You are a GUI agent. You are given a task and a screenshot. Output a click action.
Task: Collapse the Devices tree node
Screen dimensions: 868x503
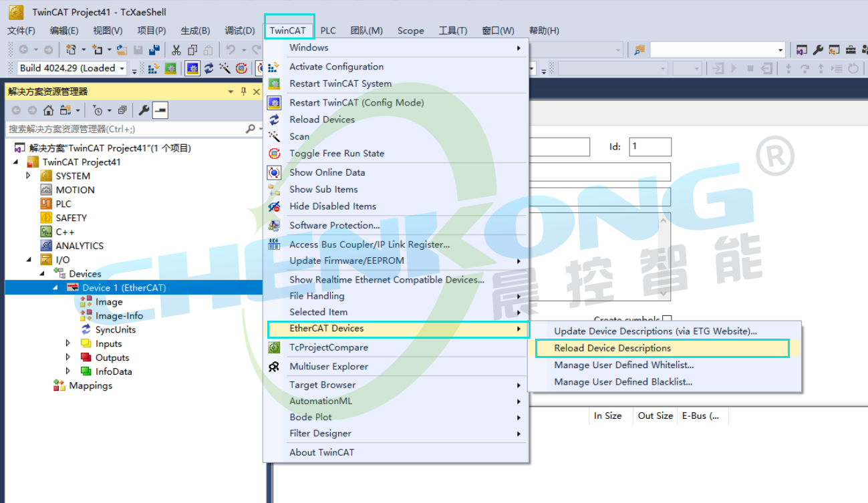[x=41, y=274]
